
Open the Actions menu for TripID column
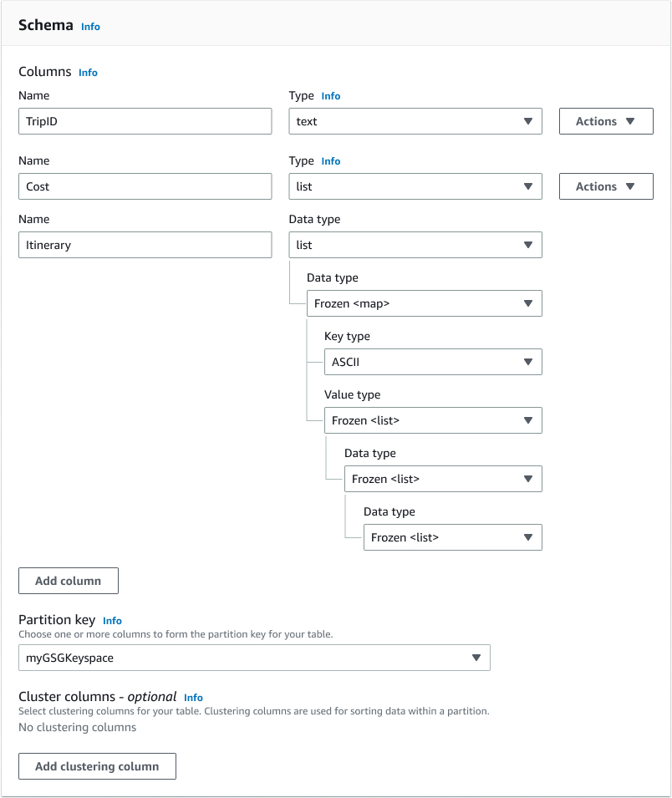point(606,121)
